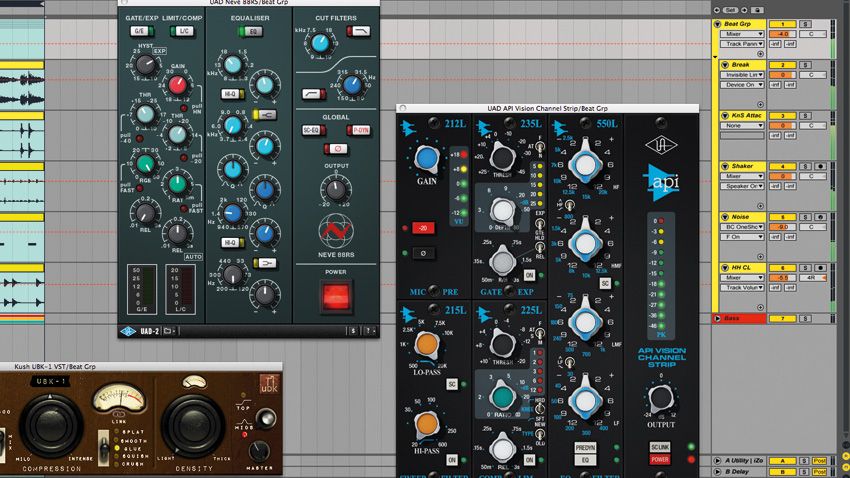Click the Neve 88RS logo emblem
This screenshot has width=850, height=478.
click(x=336, y=231)
